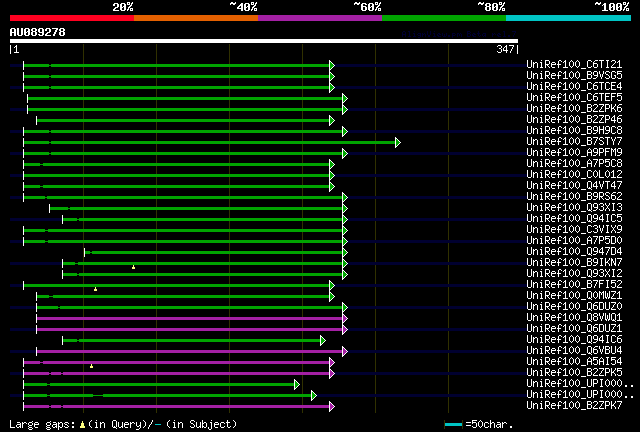Image resolution: width=640 pixels, height=432 pixels.
Task: Click the yellow gap symbol in the legend
Action: (x=82, y=425)
